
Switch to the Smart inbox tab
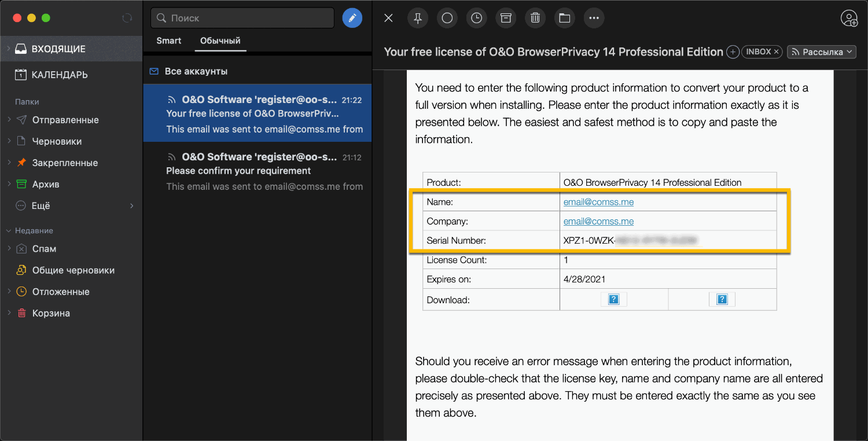(168, 41)
